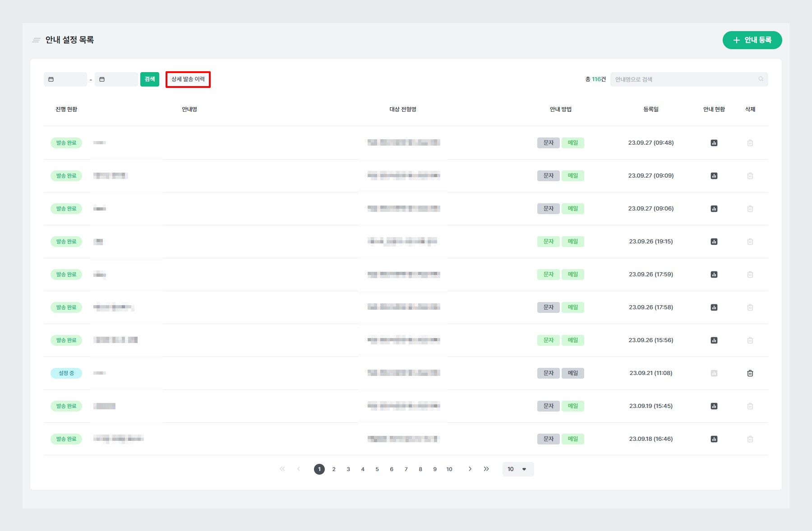Jump to last page with double-right arrow
This screenshot has width=812, height=531.
[486, 469]
